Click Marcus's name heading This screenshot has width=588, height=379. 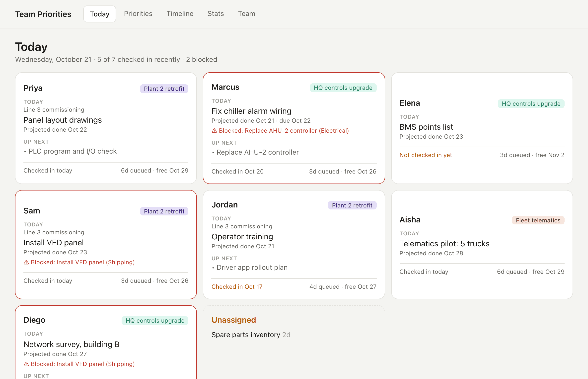tap(225, 87)
